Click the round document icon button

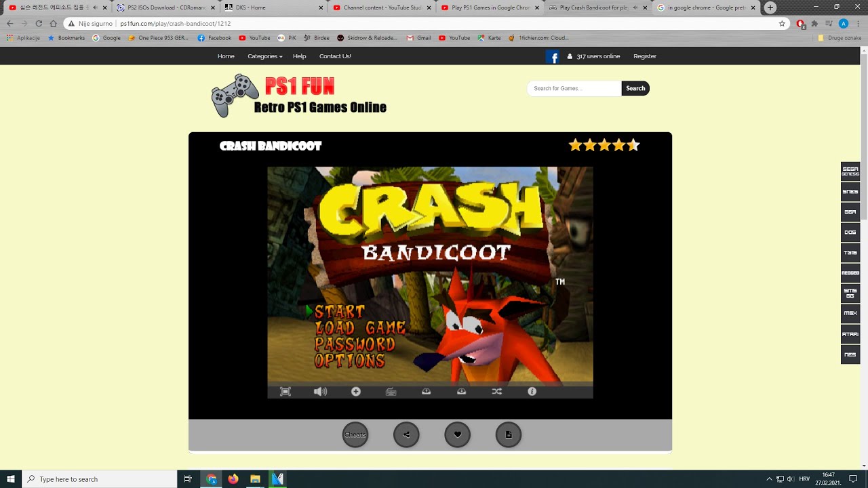tap(509, 434)
